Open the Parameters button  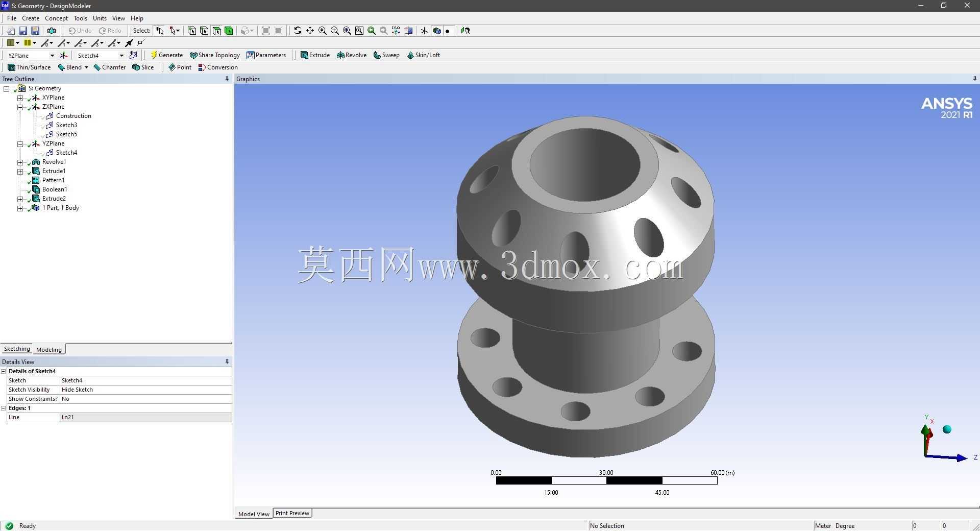(266, 55)
